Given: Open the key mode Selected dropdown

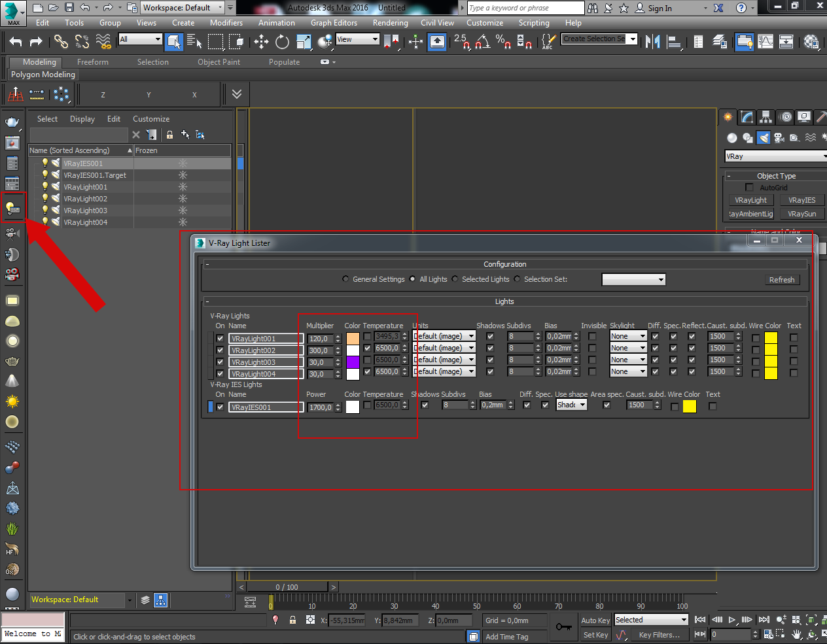Looking at the screenshot, I should (651, 620).
